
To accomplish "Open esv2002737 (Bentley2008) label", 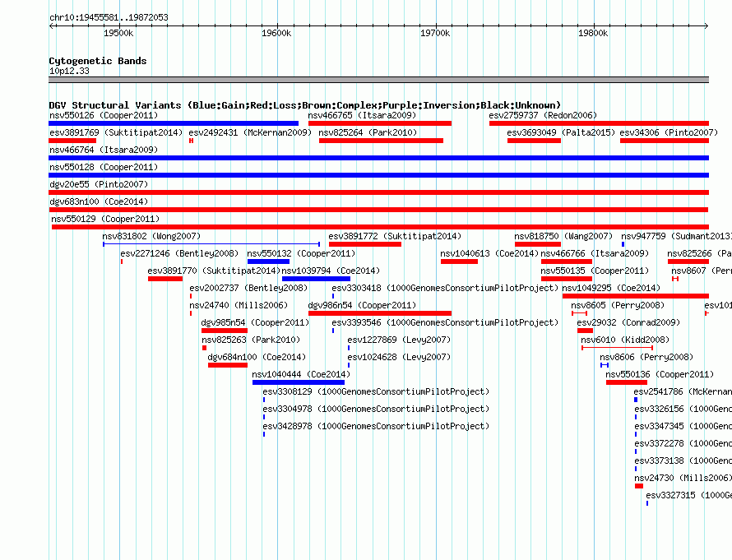I will click(x=248, y=288).
